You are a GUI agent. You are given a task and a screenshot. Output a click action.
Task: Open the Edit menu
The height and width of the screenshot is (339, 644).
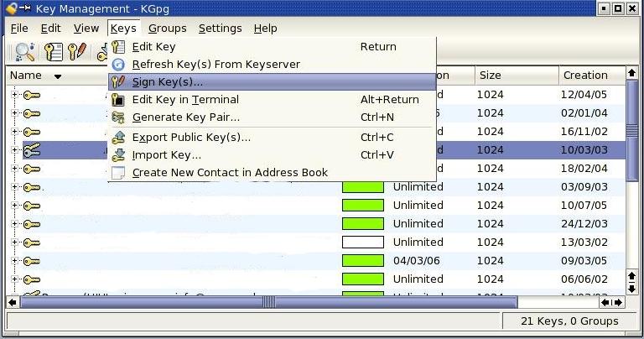pyautogui.click(x=50, y=29)
